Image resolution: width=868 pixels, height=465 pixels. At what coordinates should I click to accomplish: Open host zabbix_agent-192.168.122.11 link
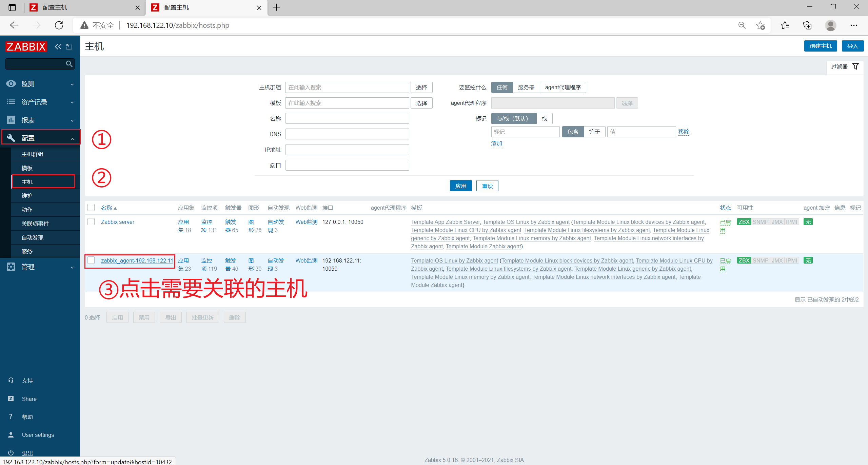[137, 260]
